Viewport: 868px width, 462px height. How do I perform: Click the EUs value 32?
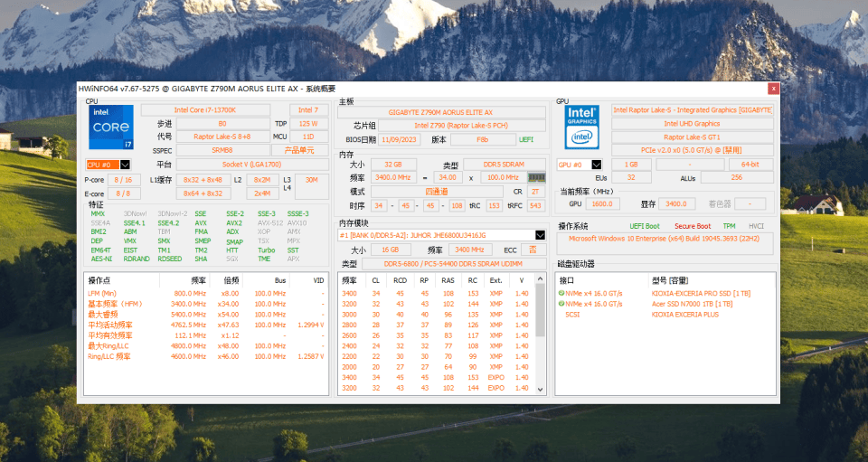tap(631, 177)
